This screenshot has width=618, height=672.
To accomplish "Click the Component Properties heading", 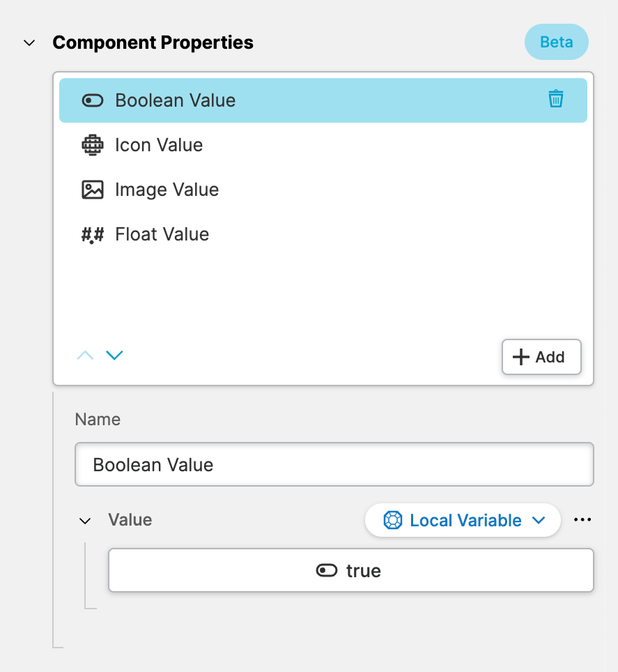I will coord(153,43).
